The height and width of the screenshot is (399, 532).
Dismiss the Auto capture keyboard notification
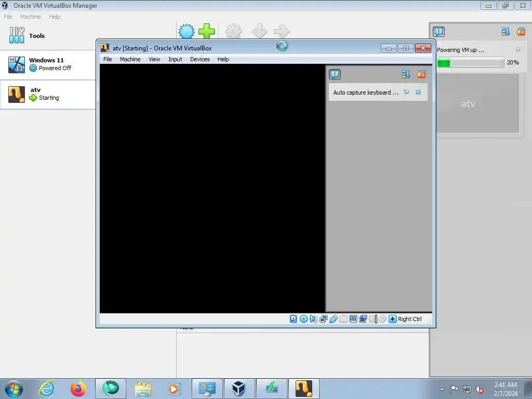click(x=418, y=92)
